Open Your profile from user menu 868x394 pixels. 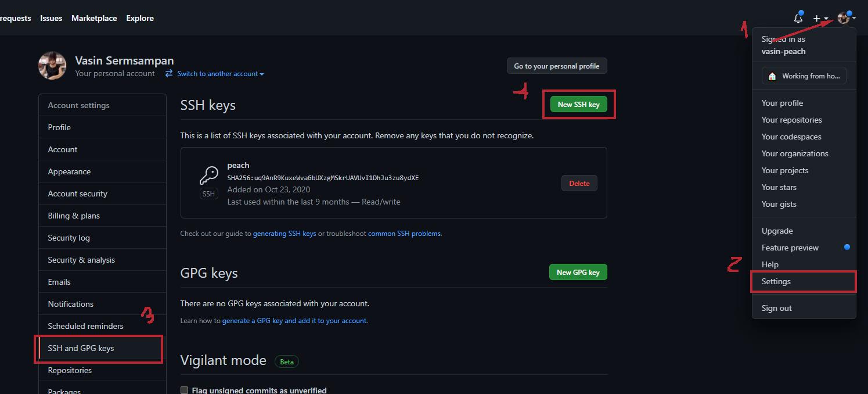(x=804, y=103)
